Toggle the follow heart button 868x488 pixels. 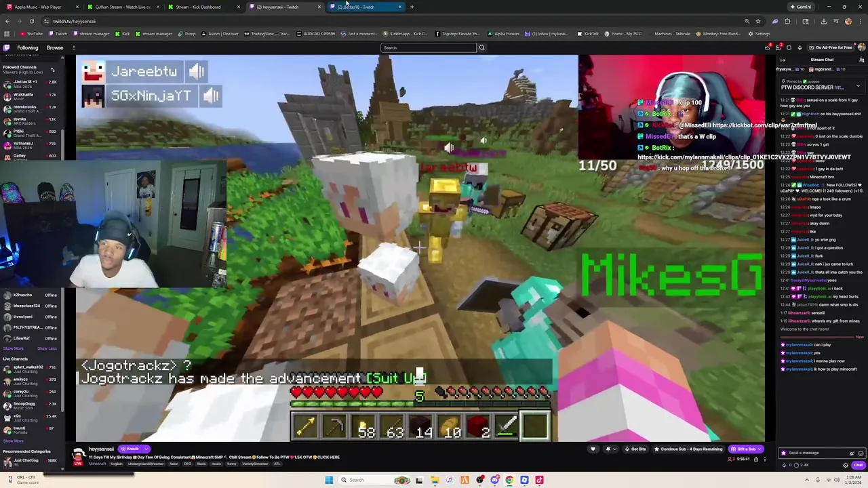(593, 449)
